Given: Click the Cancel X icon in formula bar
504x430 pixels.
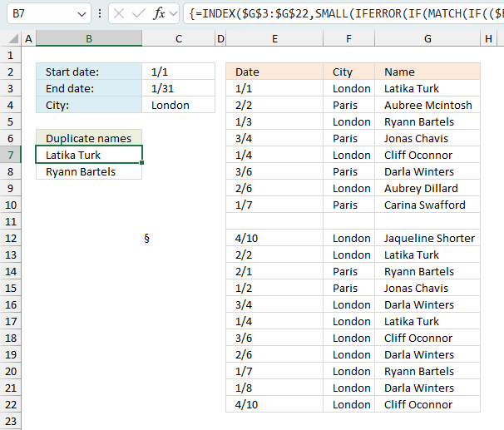Looking at the screenshot, I should (119, 13).
